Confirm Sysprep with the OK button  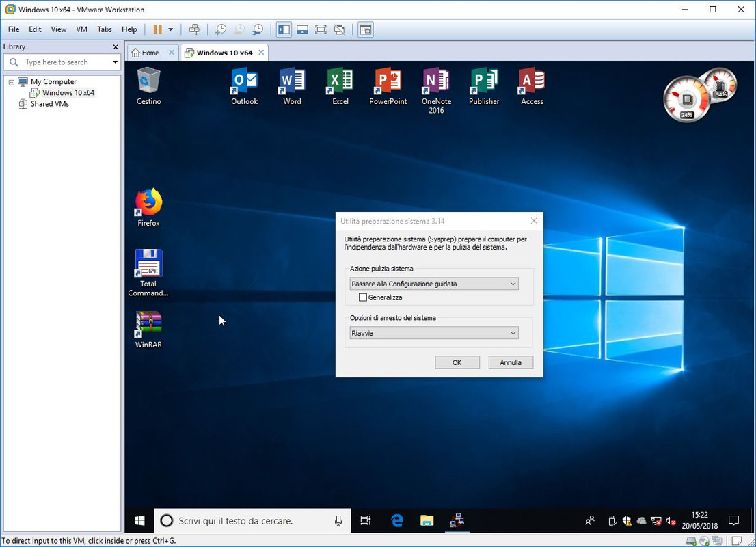[x=457, y=362]
